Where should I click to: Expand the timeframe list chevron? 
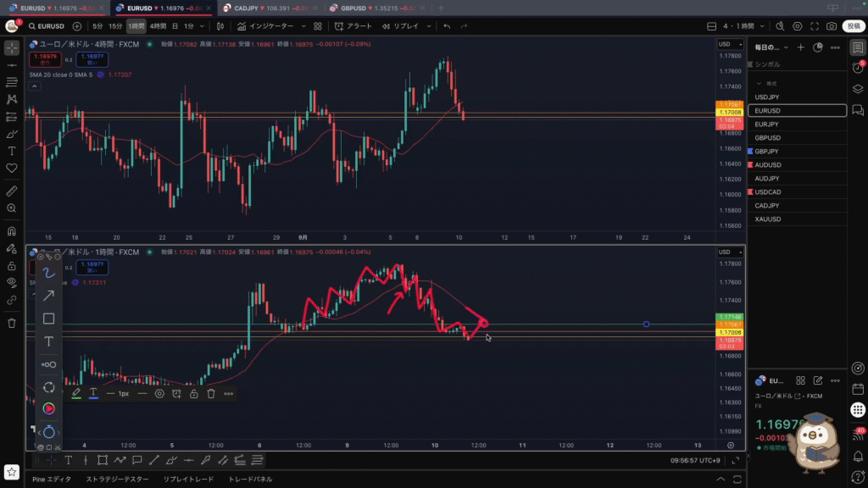[x=202, y=26]
